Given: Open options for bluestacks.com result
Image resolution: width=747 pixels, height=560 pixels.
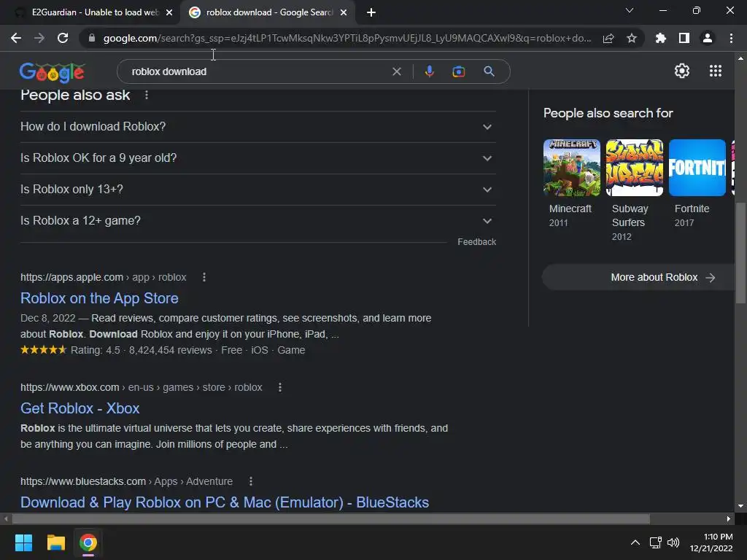Looking at the screenshot, I should [251, 481].
